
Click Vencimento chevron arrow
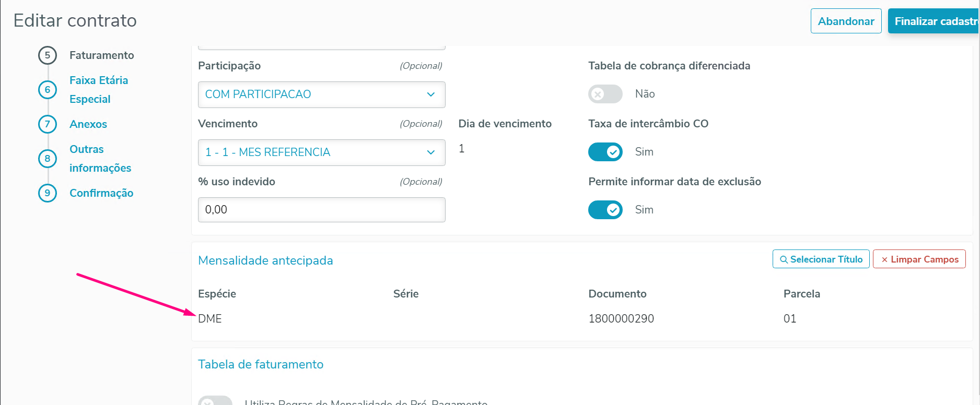tap(431, 152)
